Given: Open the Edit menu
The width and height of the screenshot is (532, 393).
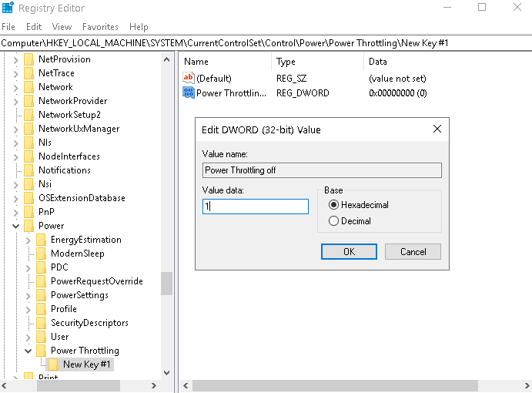Looking at the screenshot, I should point(34,27).
